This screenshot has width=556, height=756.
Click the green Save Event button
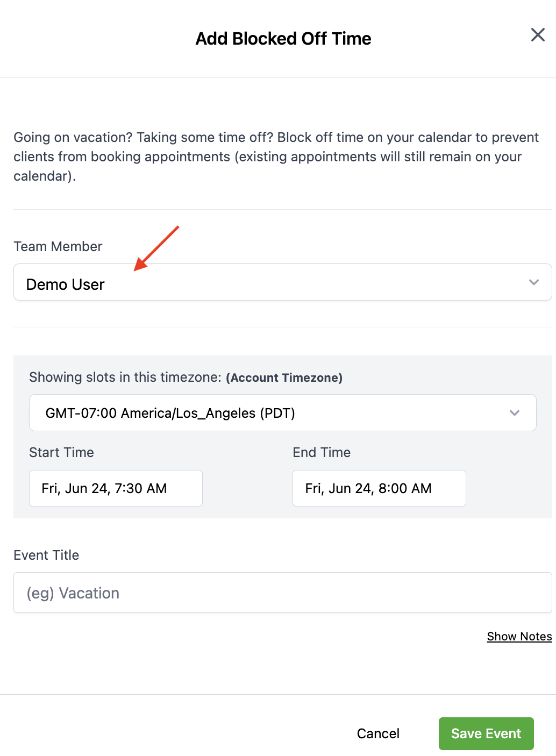pyautogui.click(x=486, y=733)
